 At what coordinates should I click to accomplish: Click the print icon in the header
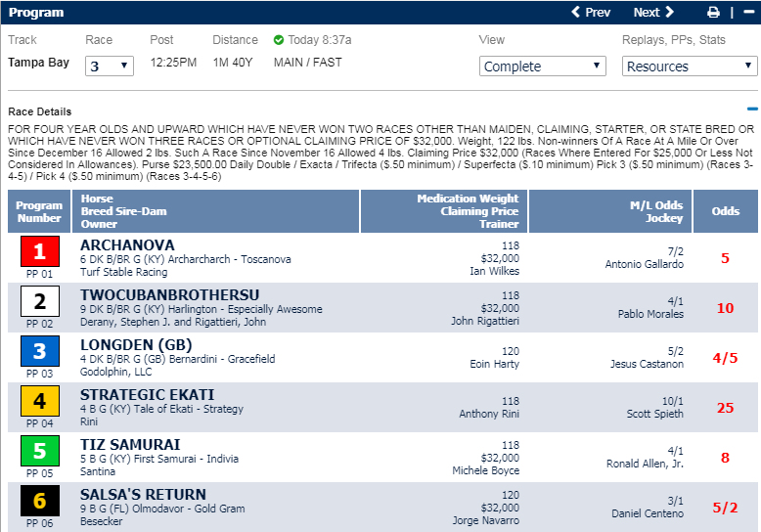coord(713,13)
